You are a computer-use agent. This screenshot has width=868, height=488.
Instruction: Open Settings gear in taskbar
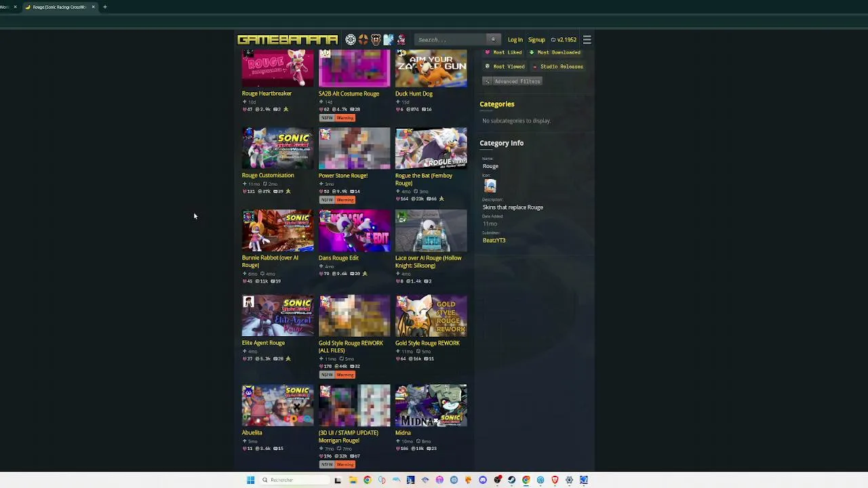click(x=569, y=480)
